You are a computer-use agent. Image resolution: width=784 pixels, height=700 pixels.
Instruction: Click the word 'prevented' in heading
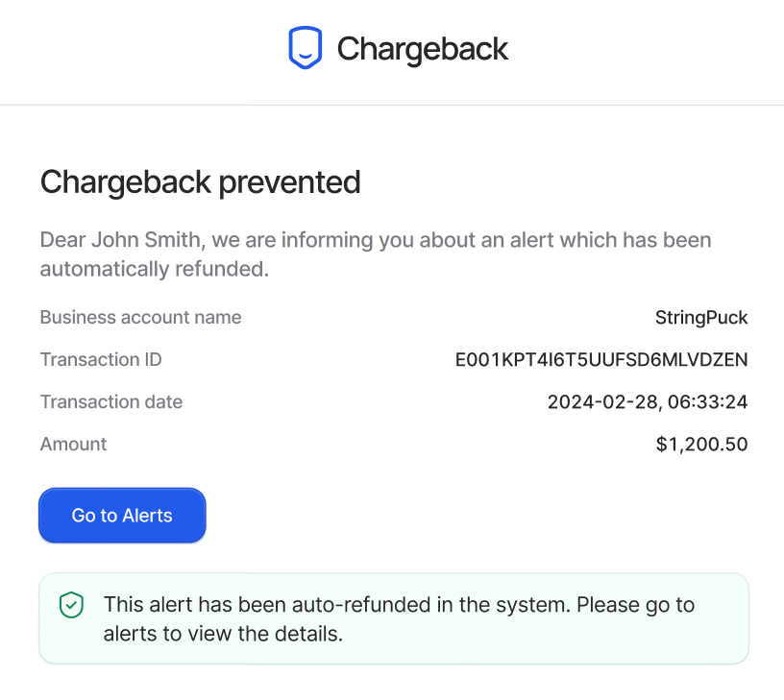(x=289, y=182)
